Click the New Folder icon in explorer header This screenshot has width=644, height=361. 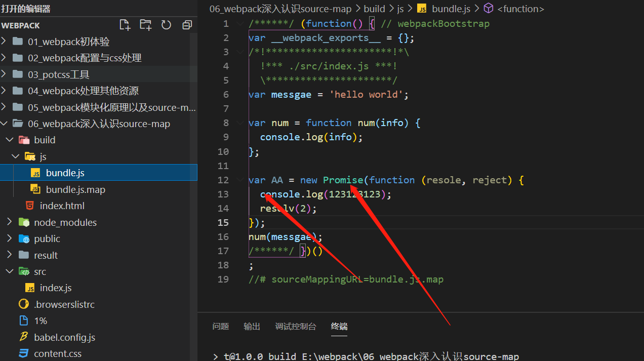coord(145,25)
